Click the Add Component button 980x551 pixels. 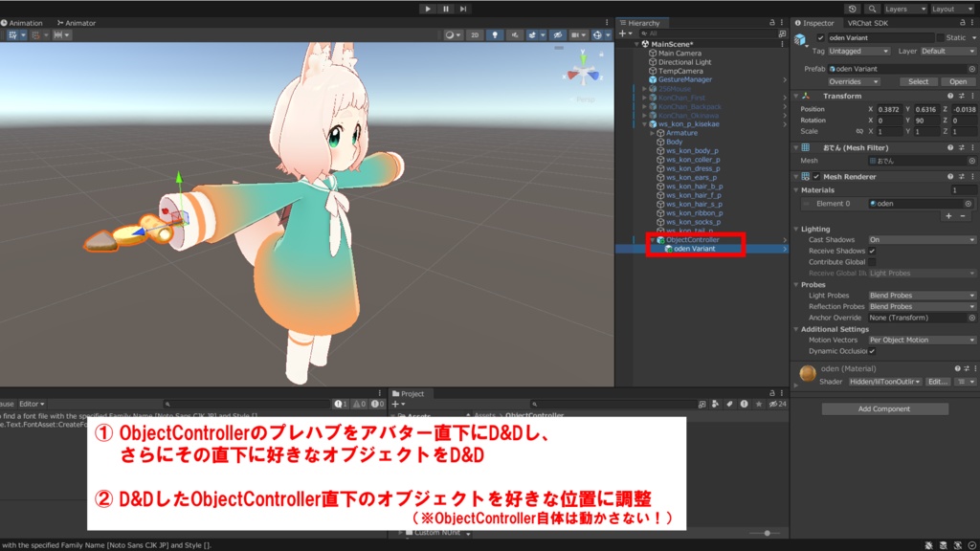885,408
